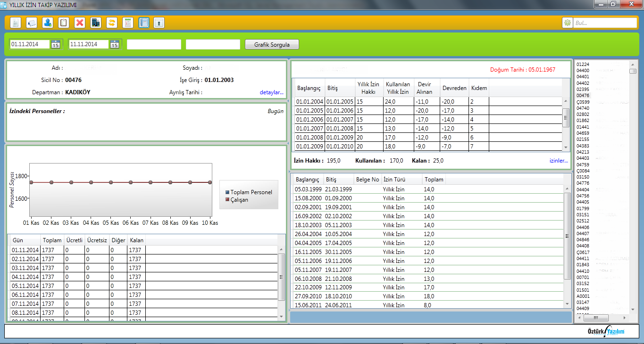The width and height of the screenshot is (644, 344).
Task: Click the highlighted notebook toolbar icon
Action: pyautogui.click(x=143, y=23)
